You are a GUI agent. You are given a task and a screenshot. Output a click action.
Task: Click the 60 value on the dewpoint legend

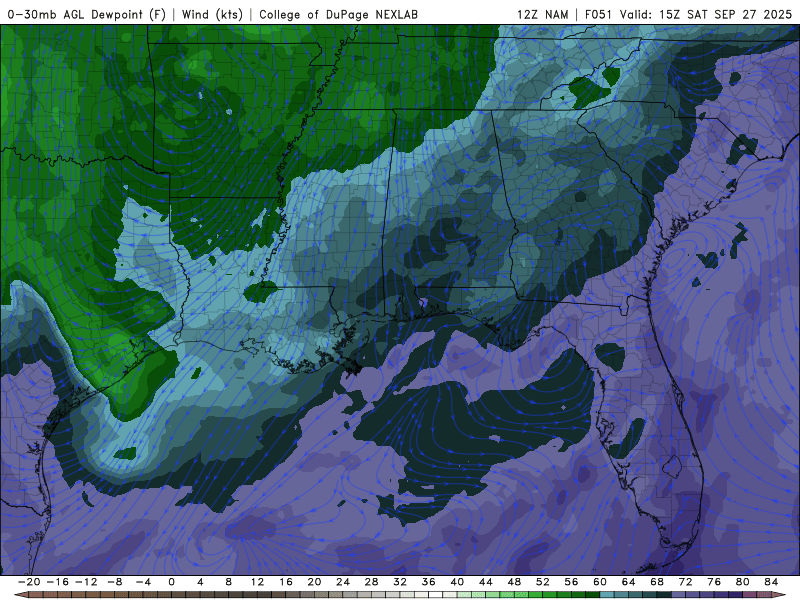pos(600,582)
